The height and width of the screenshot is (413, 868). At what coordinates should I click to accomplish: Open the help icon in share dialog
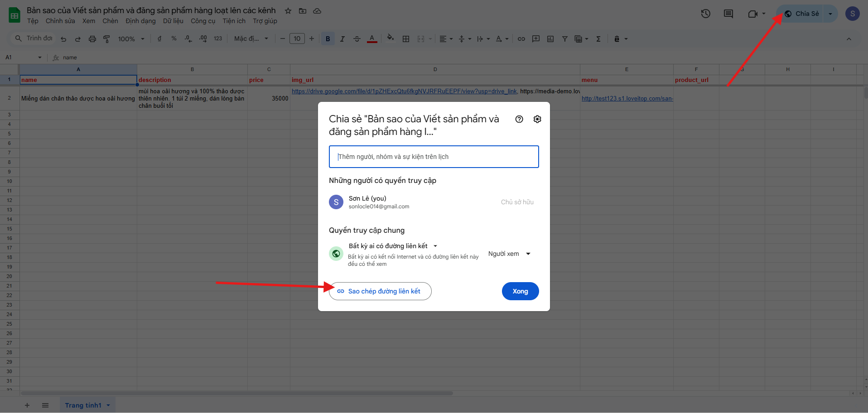[519, 119]
